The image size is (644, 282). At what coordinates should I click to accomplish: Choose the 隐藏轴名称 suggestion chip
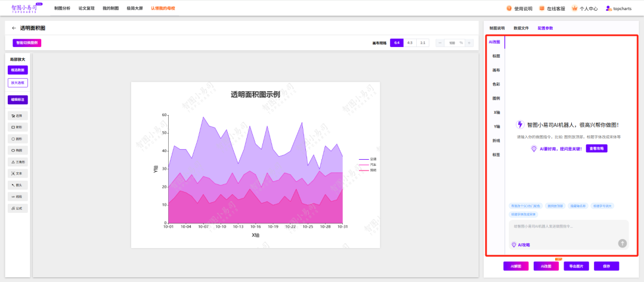578,206
